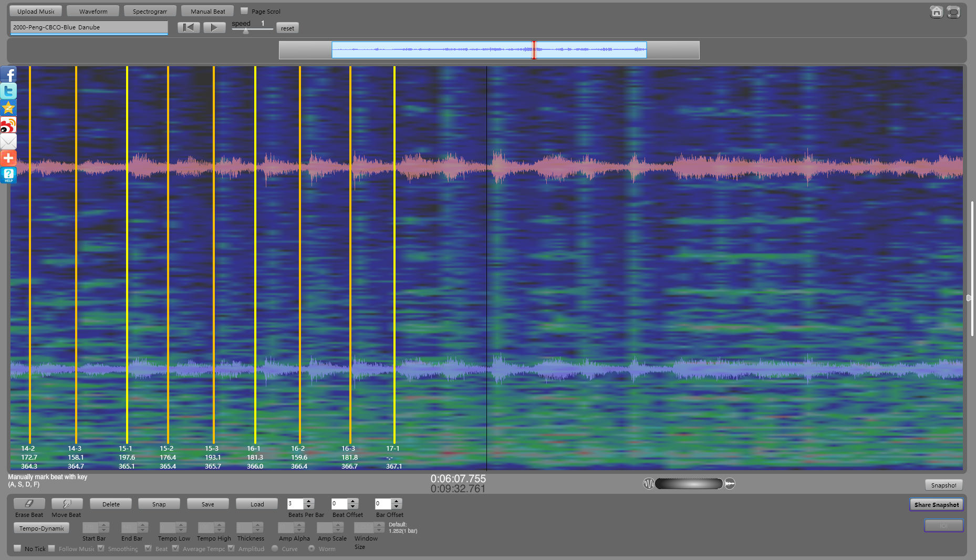Increase the Start Bar stepper
The width and height of the screenshot is (976, 560).
pyautogui.click(x=104, y=524)
